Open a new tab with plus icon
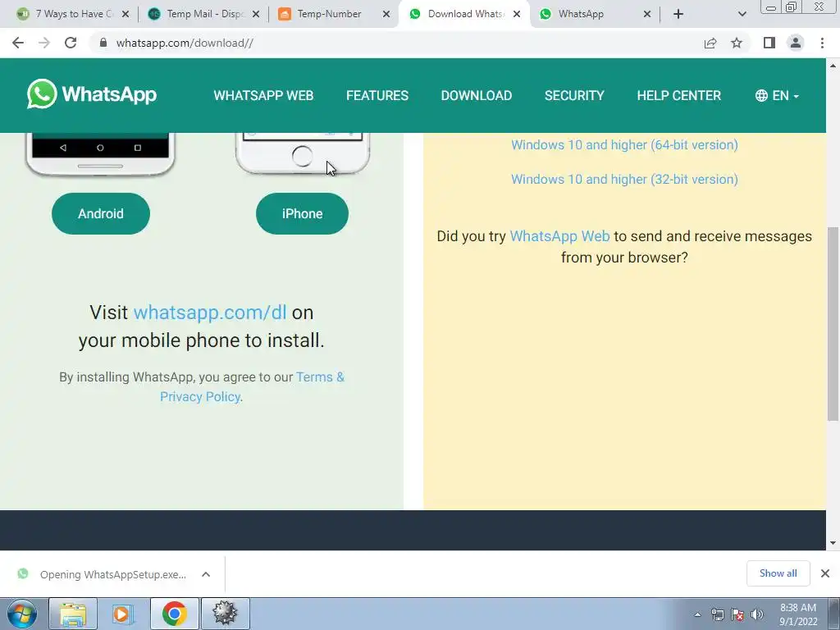 point(678,14)
